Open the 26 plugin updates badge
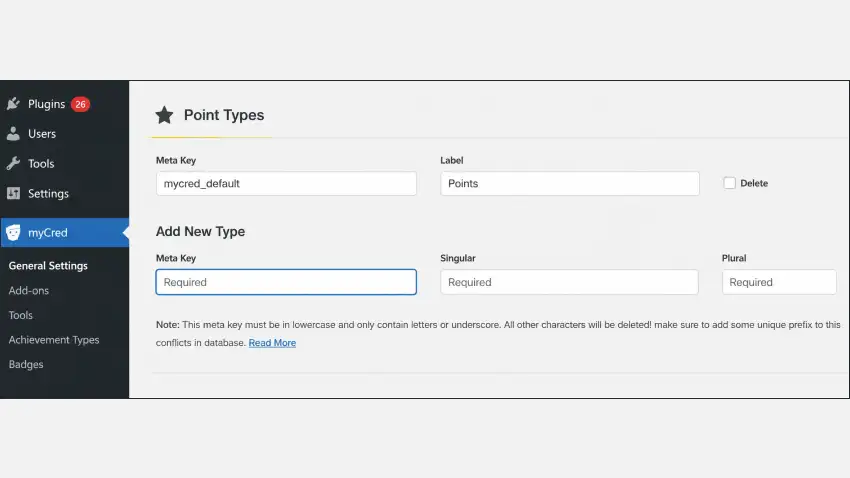This screenshot has width=850, height=478. click(x=80, y=104)
